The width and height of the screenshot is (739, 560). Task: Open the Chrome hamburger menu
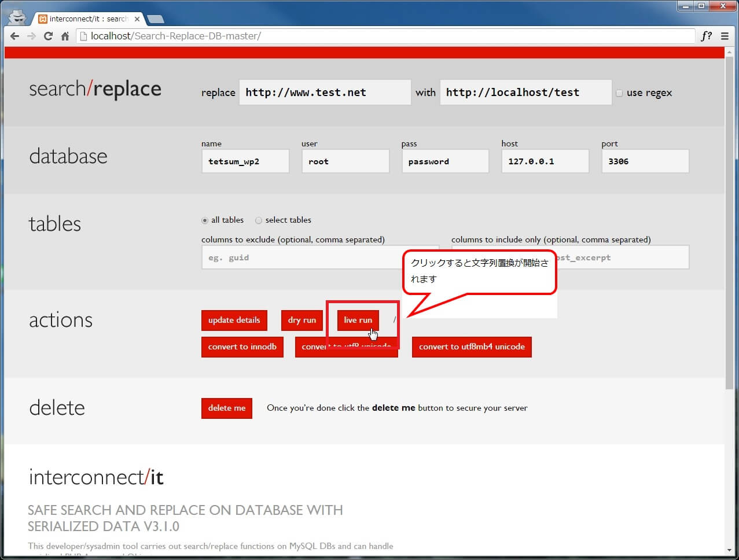(725, 36)
